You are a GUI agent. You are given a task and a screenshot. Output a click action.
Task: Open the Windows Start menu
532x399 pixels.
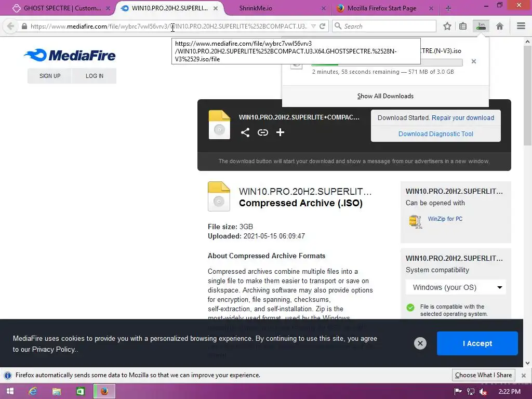[10, 391]
